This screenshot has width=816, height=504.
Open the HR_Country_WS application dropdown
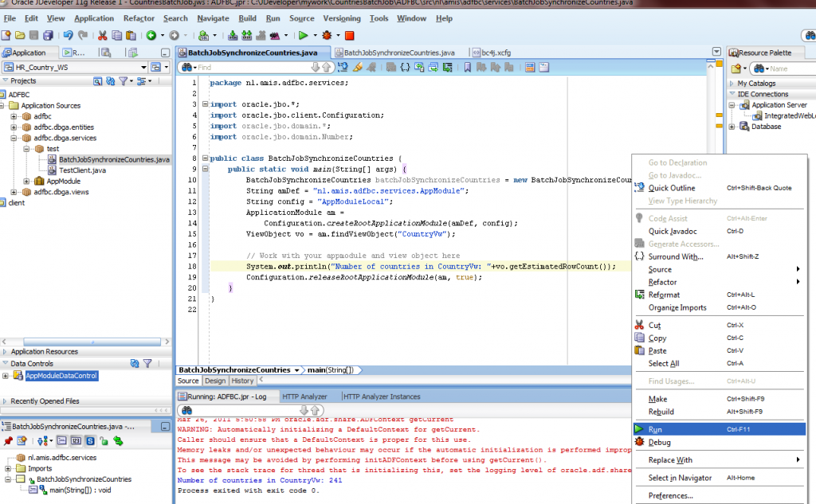[x=143, y=68]
